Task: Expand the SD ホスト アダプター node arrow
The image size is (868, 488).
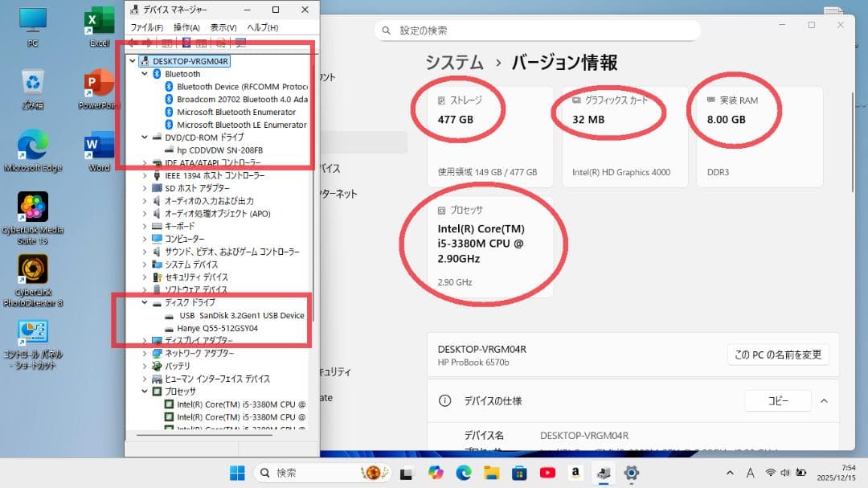Action: pos(145,188)
